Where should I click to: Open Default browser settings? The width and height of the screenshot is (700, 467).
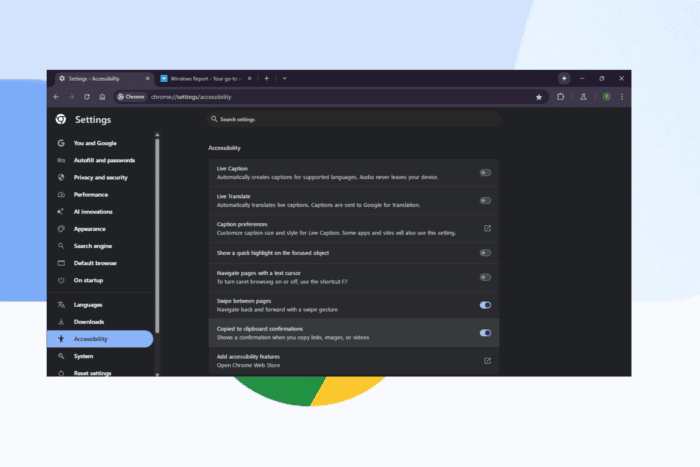[x=100, y=263]
